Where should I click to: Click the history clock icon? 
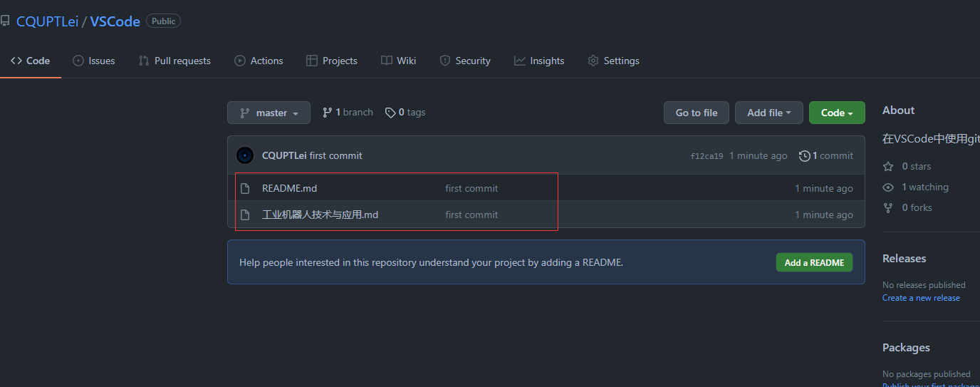[x=805, y=155]
